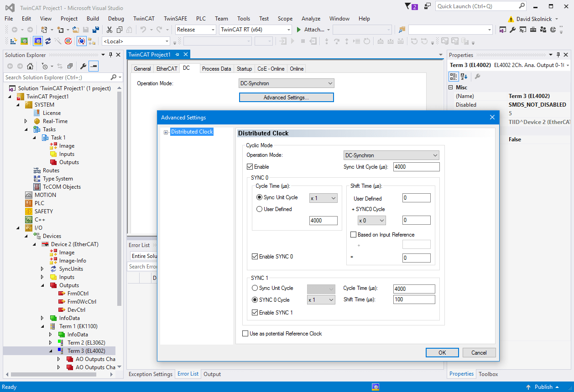
Task: Sort properties alphabetically in Properties panel
Action: tap(464, 77)
